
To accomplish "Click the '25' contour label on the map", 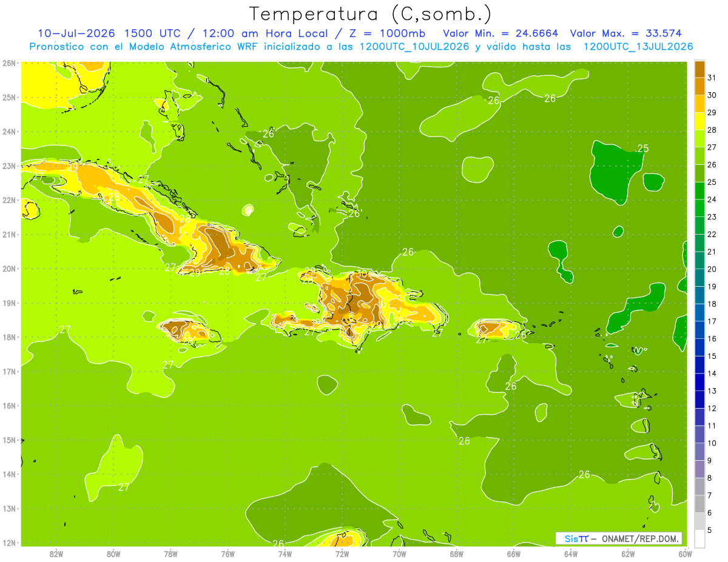I will (643, 149).
